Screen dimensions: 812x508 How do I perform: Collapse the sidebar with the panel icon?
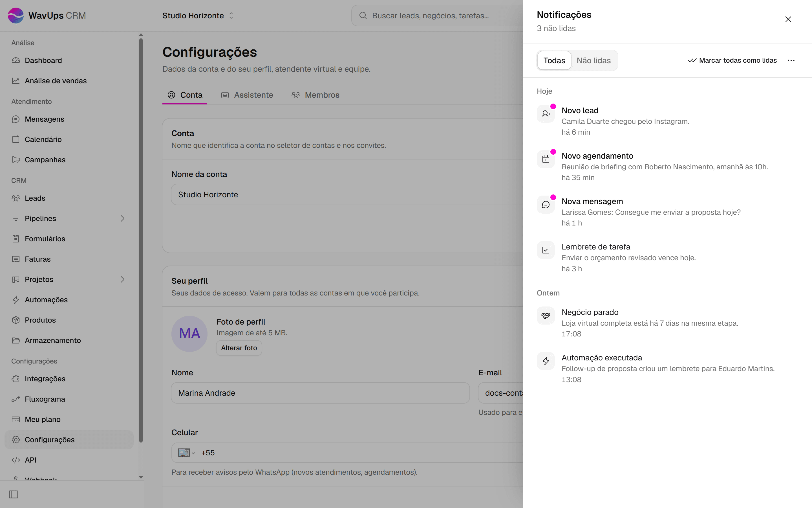(x=14, y=494)
